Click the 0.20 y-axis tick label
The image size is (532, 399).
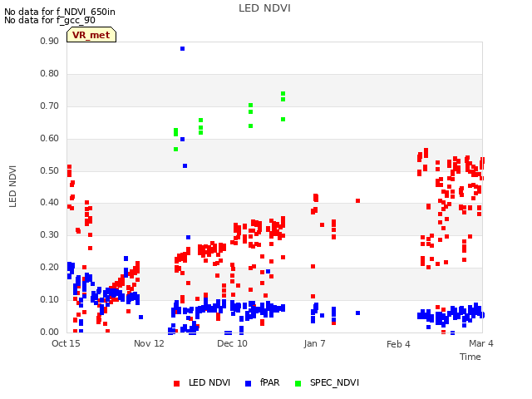[x=49, y=268]
